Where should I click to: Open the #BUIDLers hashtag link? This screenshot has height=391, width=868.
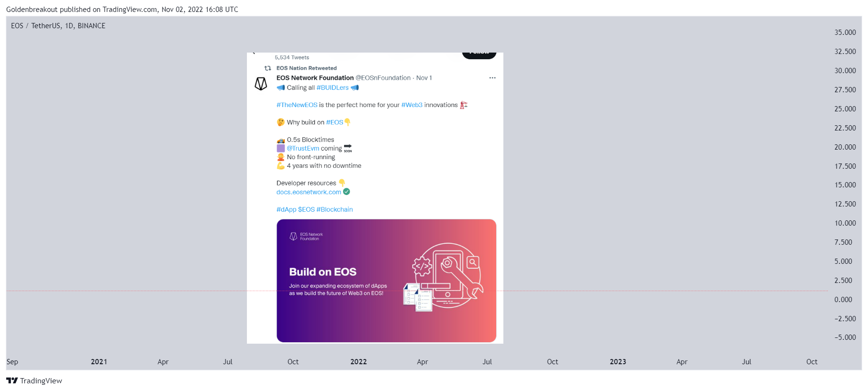pos(333,88)
